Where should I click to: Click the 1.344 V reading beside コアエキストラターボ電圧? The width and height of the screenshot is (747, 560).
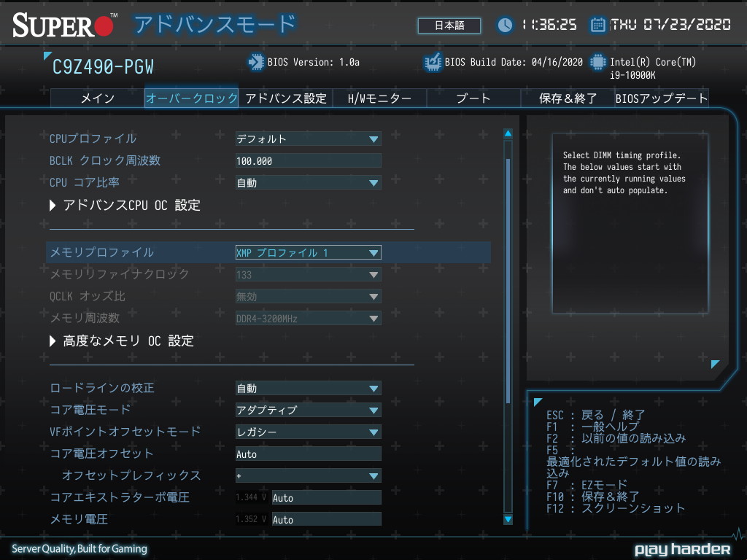[251, 497]
